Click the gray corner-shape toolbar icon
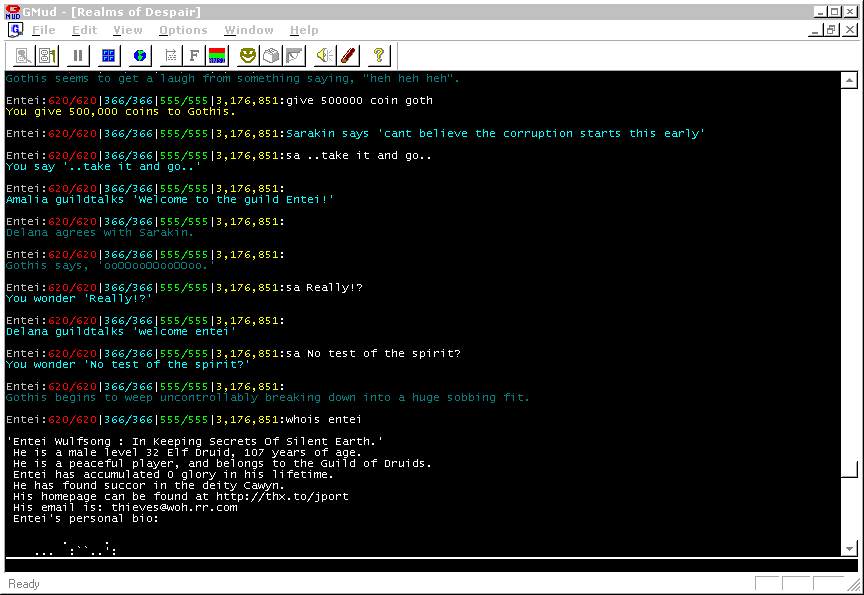 [294, 55]
